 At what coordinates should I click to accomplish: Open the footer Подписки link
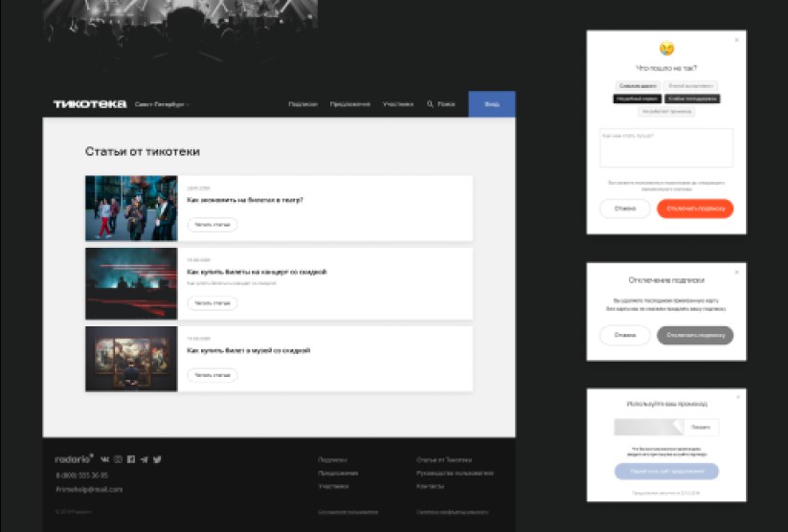(332, 459)
